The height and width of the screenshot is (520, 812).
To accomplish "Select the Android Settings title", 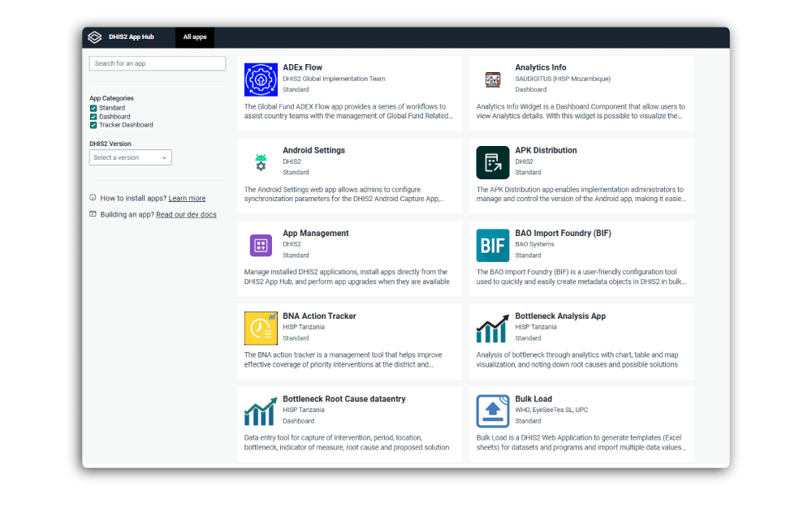I will 313,150.
